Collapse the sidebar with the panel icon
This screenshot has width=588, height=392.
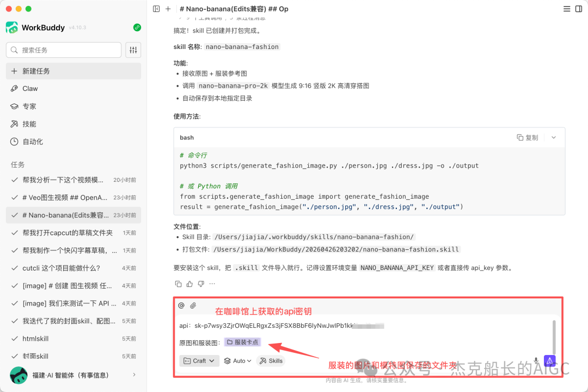coord(156,9)
